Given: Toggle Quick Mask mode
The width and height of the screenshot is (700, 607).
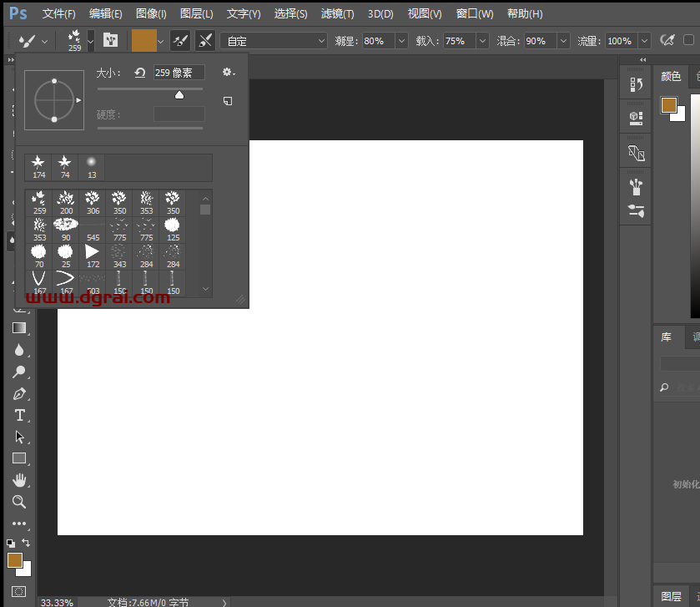Looking at the screenshot, I should click(19, 591).
